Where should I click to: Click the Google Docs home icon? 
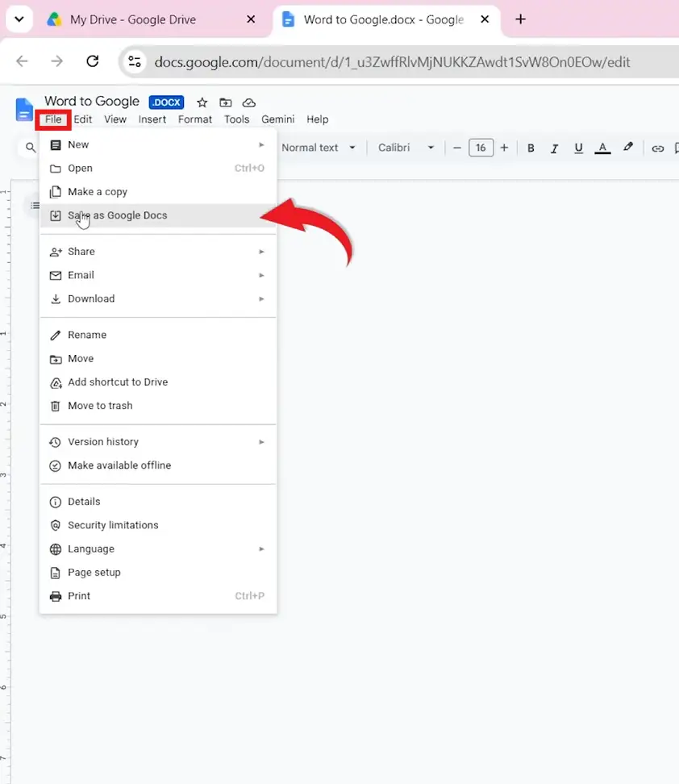click(x=23, y=110)
